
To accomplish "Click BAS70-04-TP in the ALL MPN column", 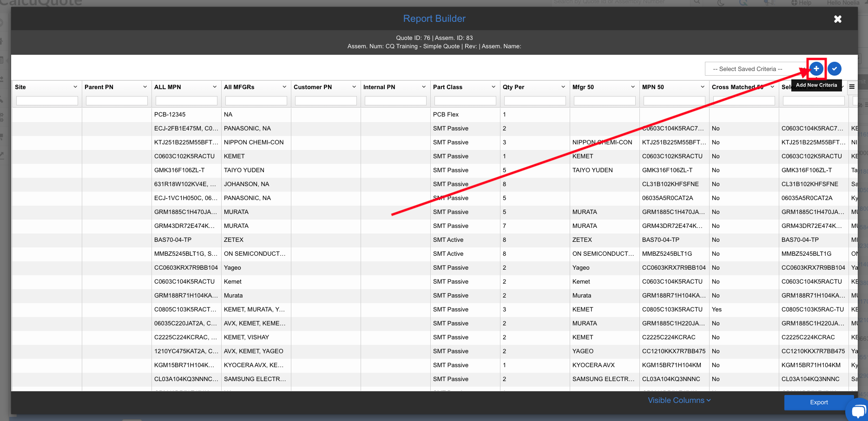I will (186, 240).
